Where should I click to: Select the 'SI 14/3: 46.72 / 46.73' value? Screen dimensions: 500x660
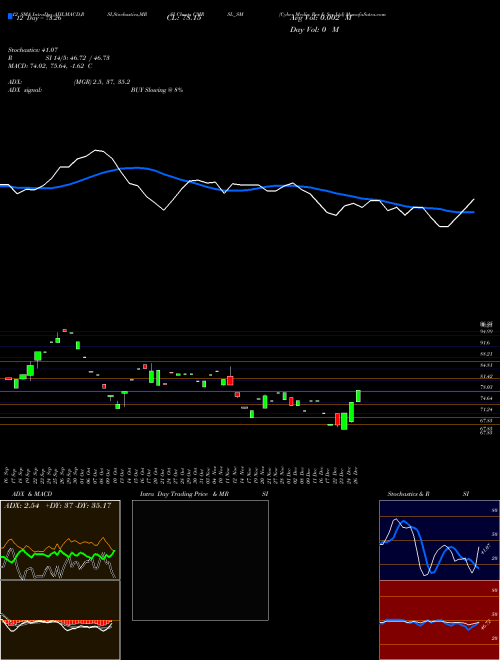click(x=77, y=58)
